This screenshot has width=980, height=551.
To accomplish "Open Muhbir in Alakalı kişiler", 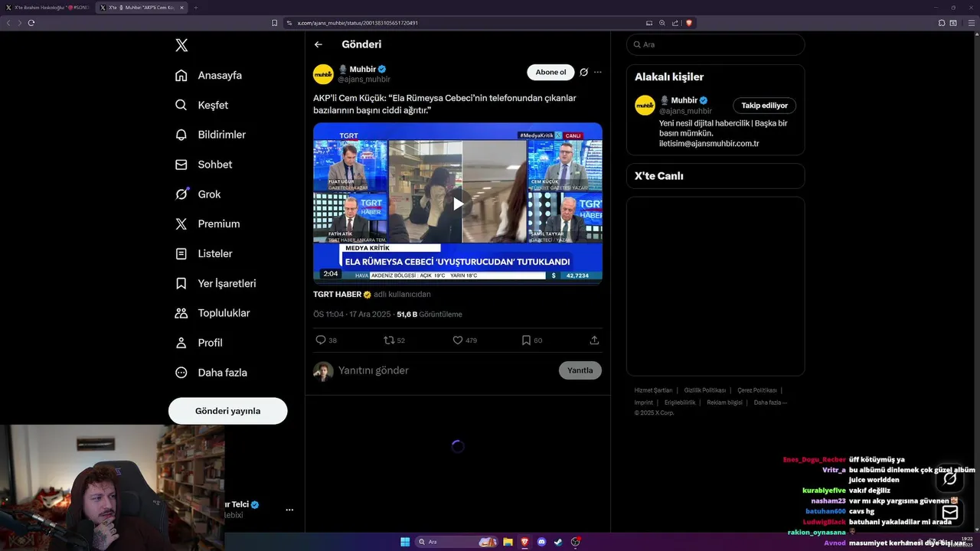I will (x=684, y=100).
